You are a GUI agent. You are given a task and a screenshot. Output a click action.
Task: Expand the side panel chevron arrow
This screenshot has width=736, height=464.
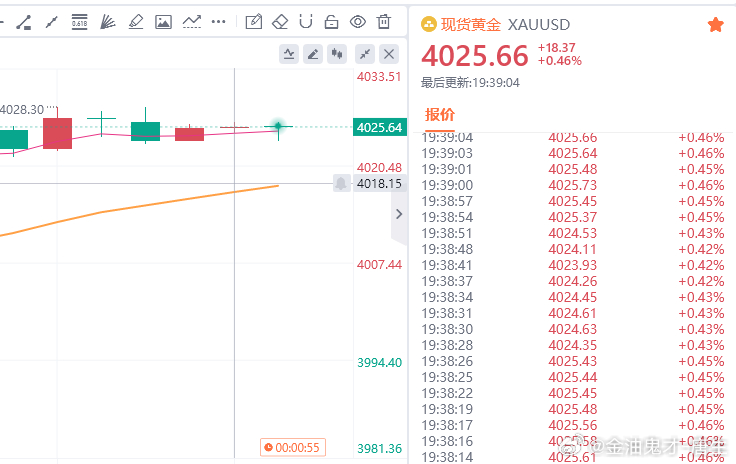coord(399,214)
